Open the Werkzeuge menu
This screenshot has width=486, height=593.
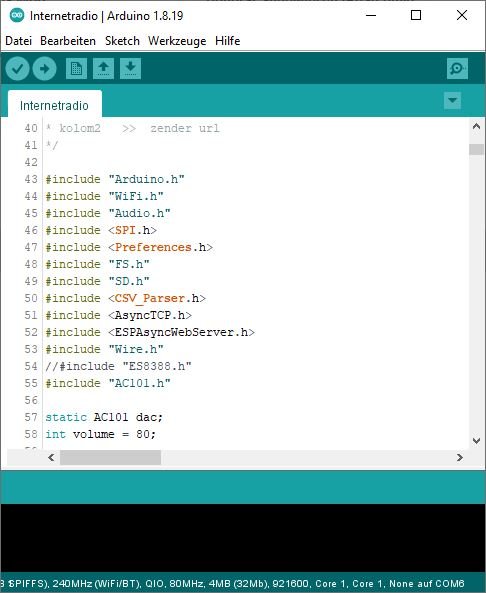(177, 40)
